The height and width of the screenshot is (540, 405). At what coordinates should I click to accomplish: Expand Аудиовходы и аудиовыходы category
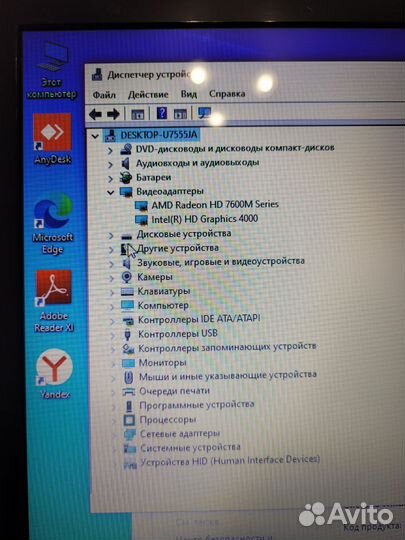(110, 165)
